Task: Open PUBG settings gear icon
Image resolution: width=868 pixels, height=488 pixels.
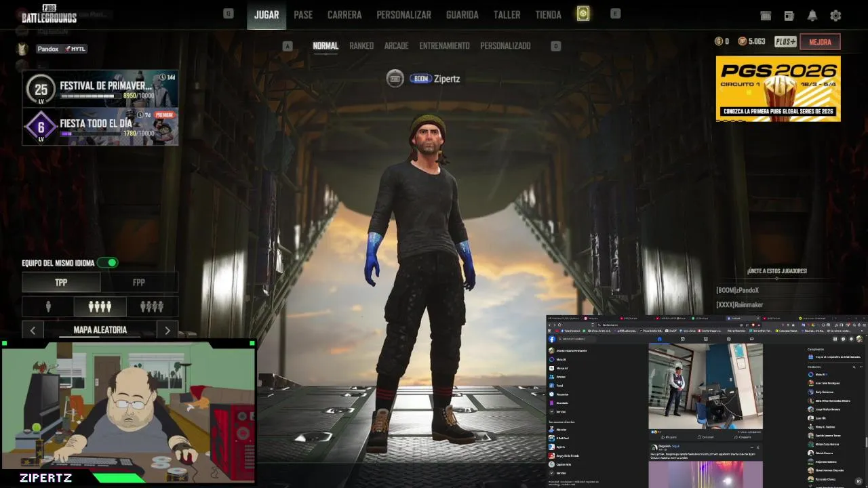Action: (x=835, y=16)
